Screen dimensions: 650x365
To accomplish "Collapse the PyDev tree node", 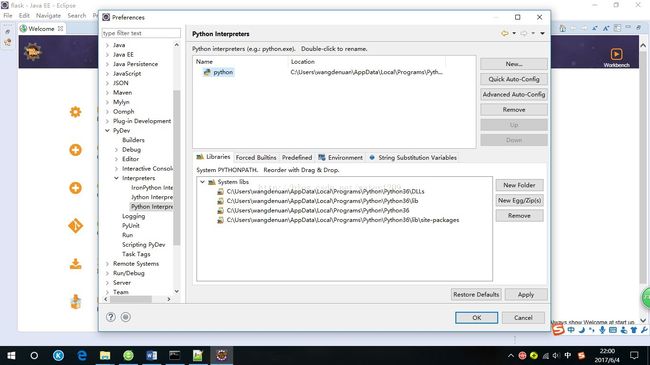I will tap(107, 130).
